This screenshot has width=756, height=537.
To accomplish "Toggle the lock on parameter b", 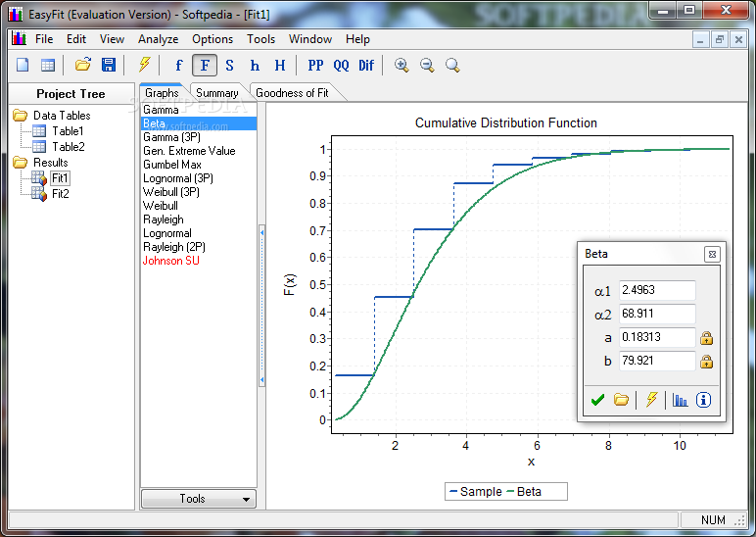I will [x=706, y=362].
